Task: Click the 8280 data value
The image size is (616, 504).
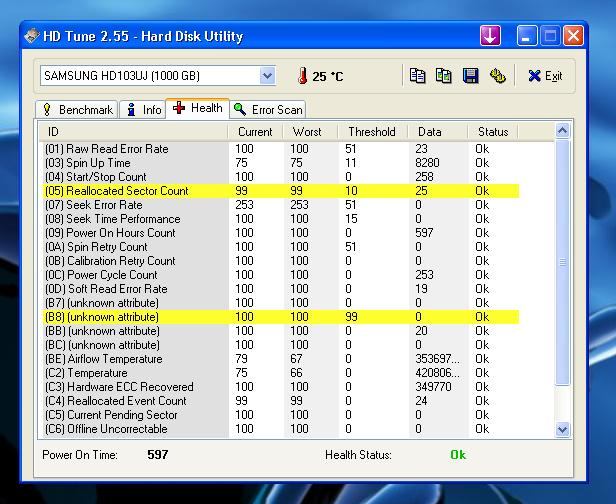Action: coord(427,163)
